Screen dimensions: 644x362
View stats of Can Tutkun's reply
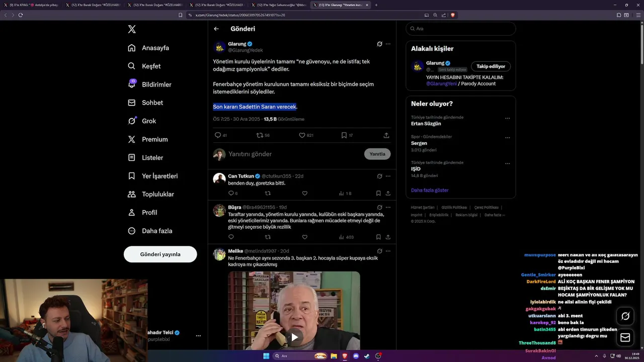pos(345,193)
